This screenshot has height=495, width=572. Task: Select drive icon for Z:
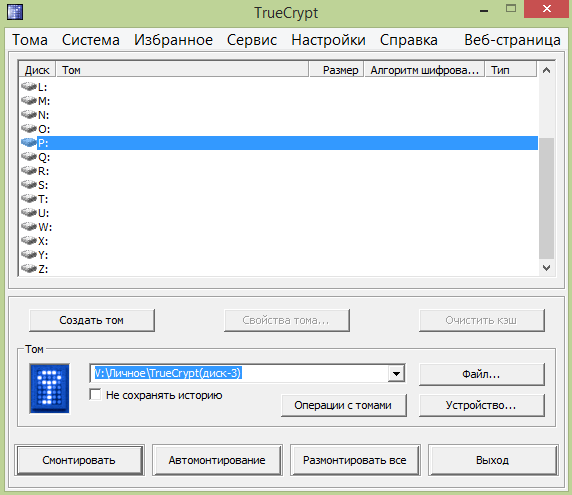coord(28,269)
